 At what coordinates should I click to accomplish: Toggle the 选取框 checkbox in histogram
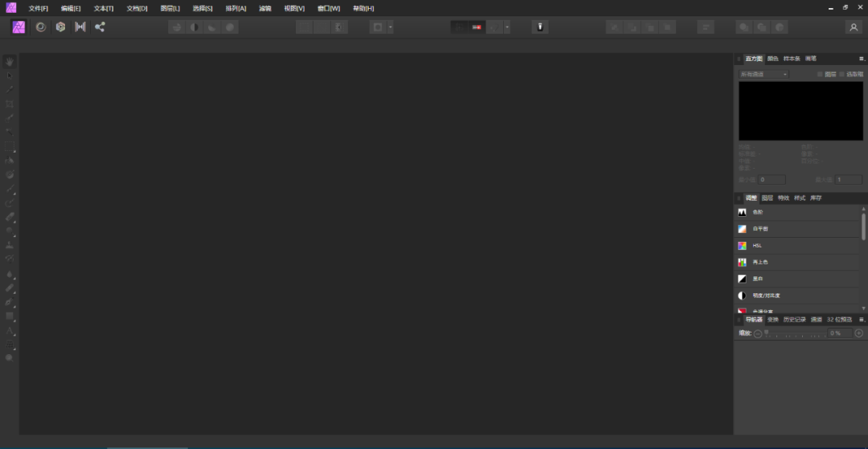click(x=841, y=75)
